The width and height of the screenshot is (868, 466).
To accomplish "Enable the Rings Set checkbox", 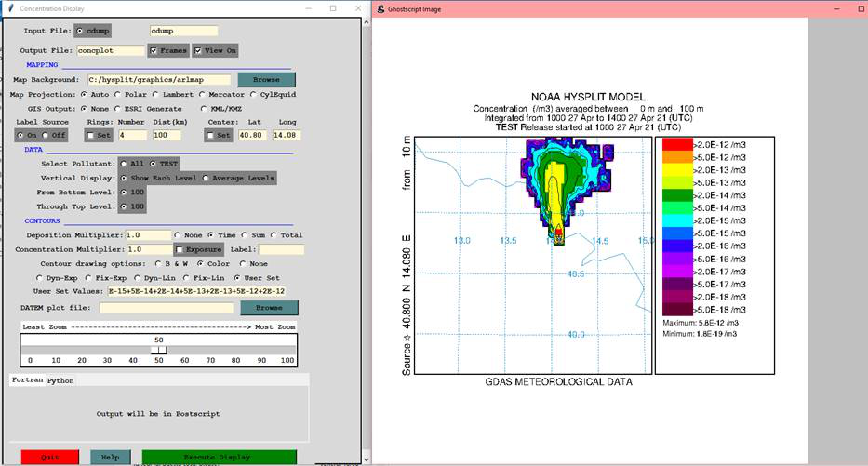I will 91,135.
